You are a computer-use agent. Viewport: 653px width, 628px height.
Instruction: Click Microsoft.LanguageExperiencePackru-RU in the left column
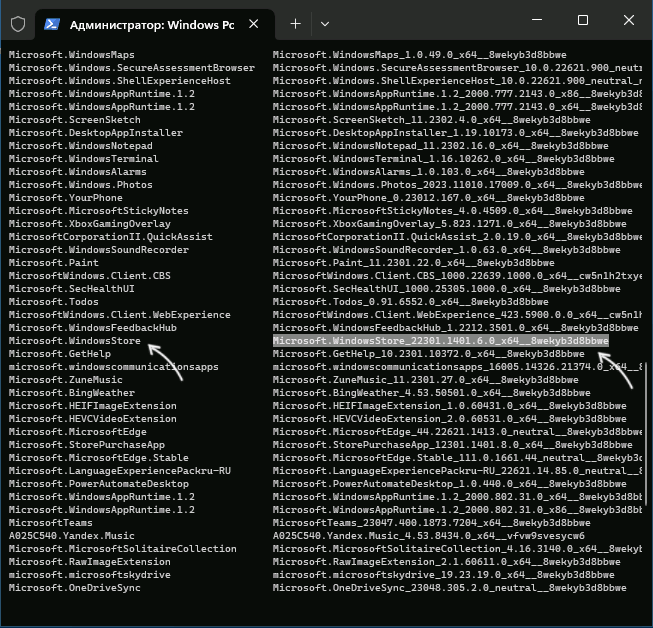point(120,471)
